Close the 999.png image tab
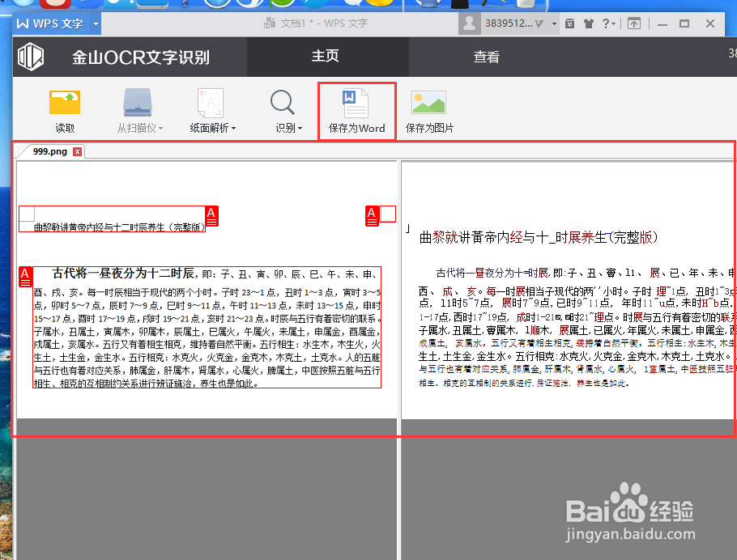The height and width of the screenshot is (560, 737). pos(75,151)
